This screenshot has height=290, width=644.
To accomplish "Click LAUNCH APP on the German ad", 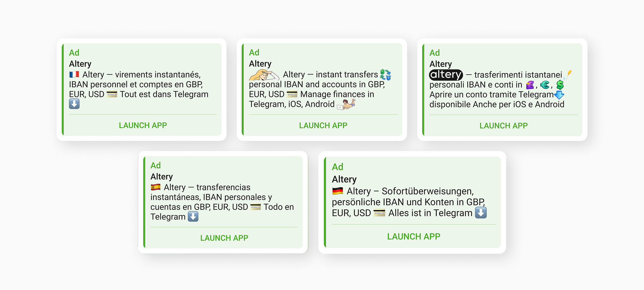I will [x=414, y=236].
